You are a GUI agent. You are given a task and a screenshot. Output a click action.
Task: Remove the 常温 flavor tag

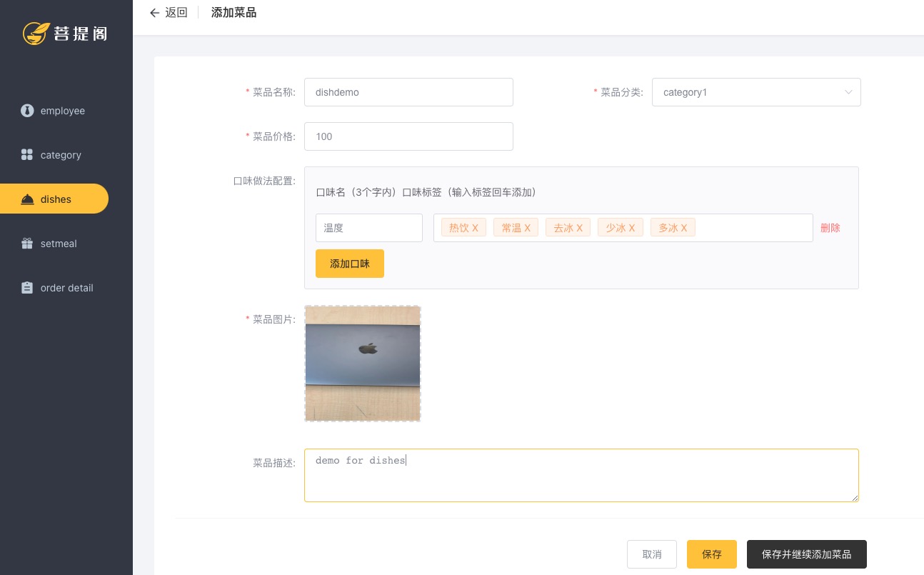pos(527,228)
